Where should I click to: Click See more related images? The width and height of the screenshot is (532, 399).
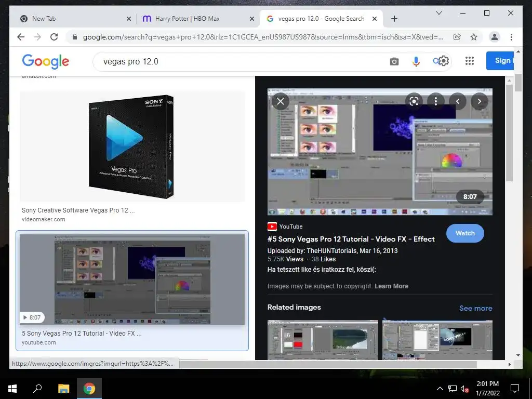pos(476,308)
